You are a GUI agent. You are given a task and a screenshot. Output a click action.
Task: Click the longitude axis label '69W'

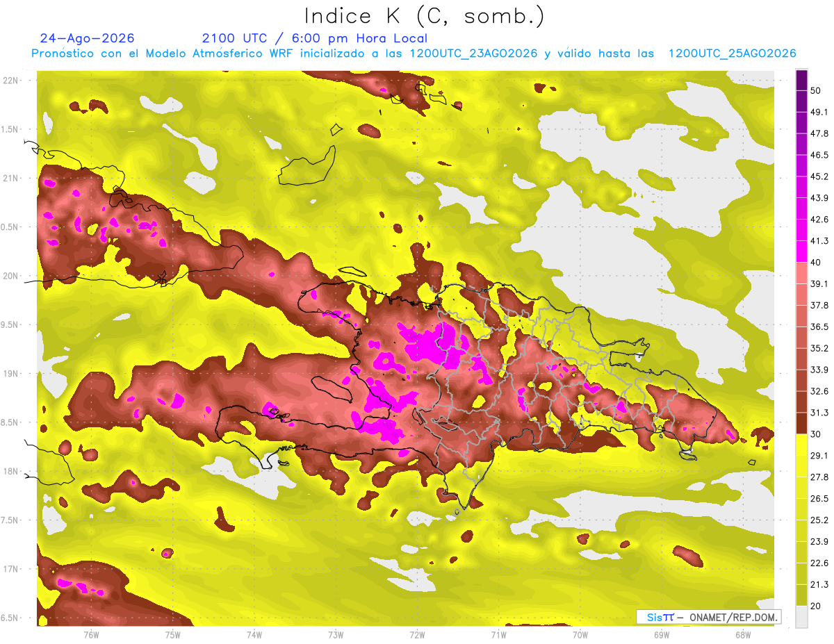click(662, 635)
